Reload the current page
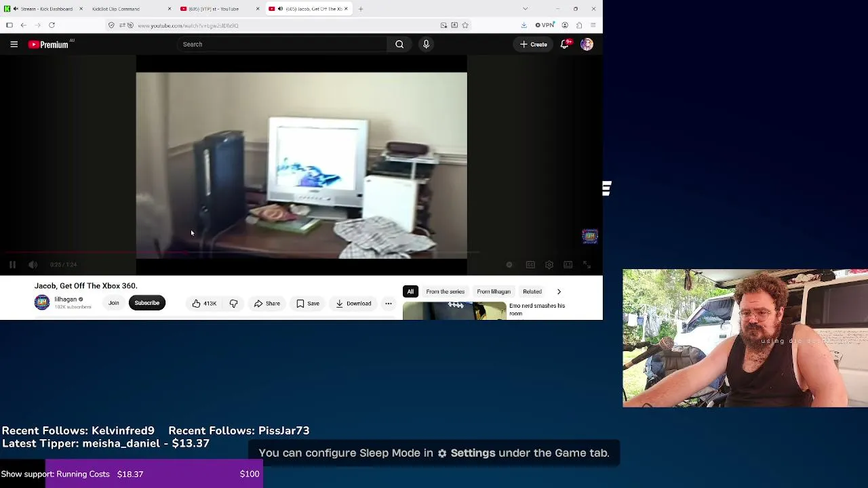 [52, 25]
